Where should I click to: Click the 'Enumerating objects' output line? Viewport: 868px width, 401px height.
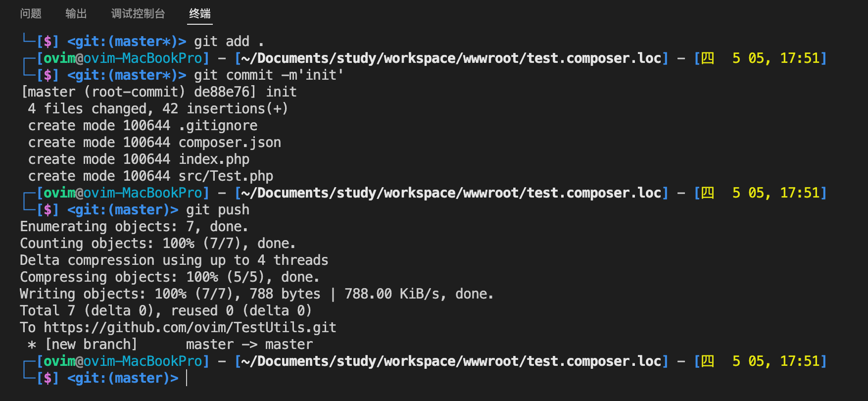134,227
